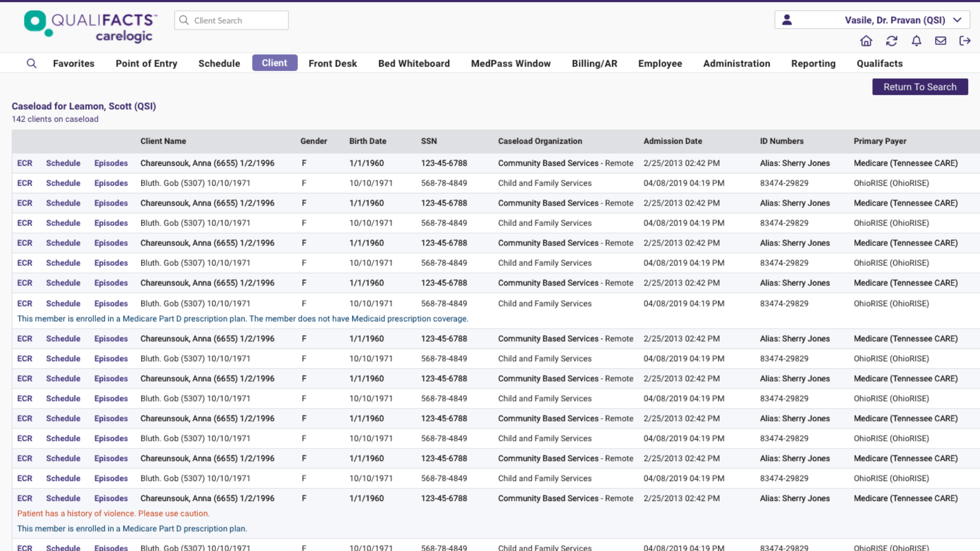This screenshot has width=980, height=551.
Task: Click 'Caseload for Leamon, Scott (QSI)' heading
Action: [x=84, y=106]
